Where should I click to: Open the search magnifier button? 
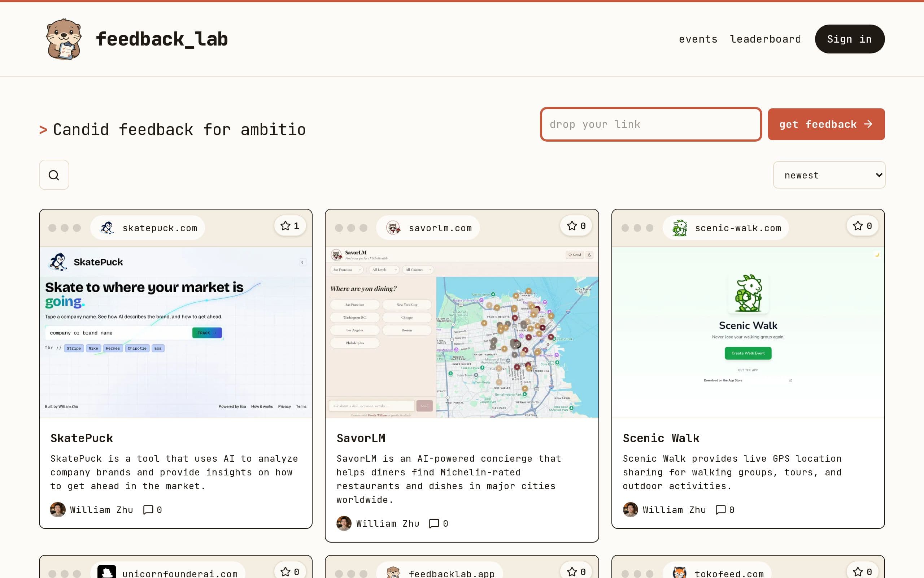pos(54,175)
